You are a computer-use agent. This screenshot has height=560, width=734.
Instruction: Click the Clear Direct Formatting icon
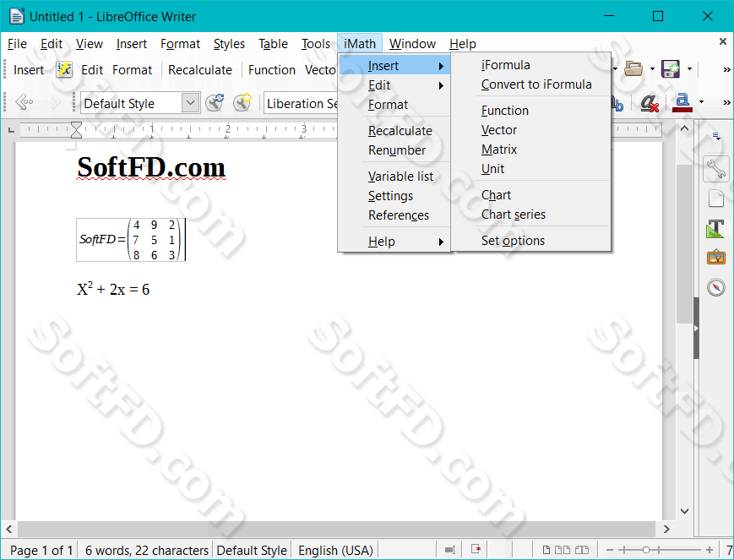tap(650, 102)
